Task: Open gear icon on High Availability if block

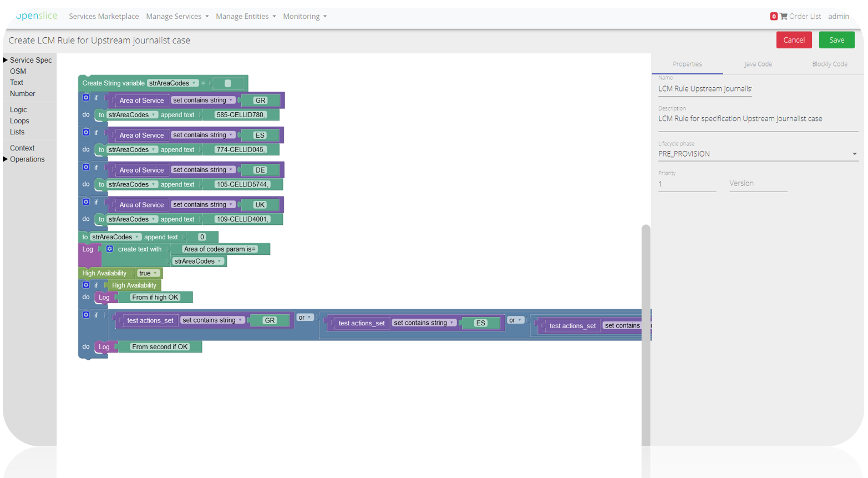Action: (86, 285)
